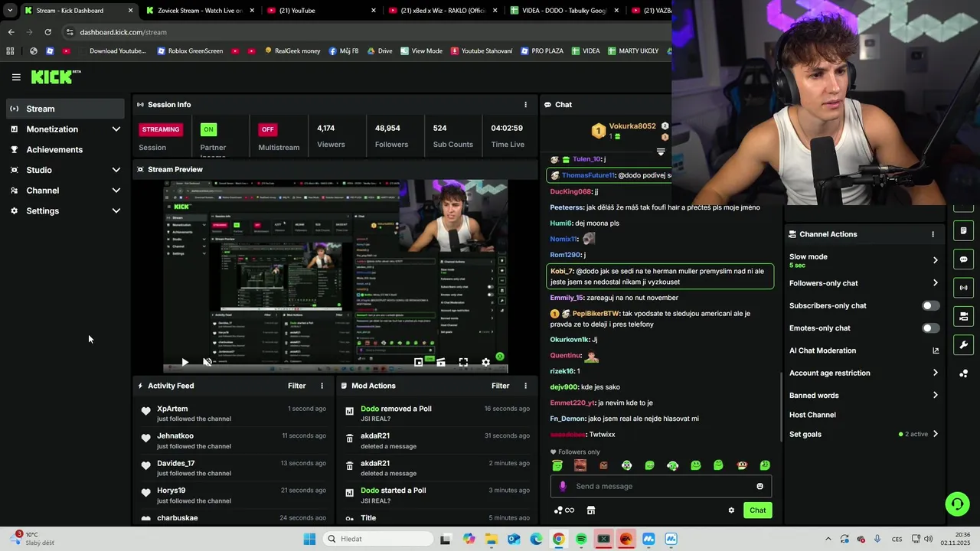
Task: Open the camera/multistream sidebar icon
Action: pos(963,316)
